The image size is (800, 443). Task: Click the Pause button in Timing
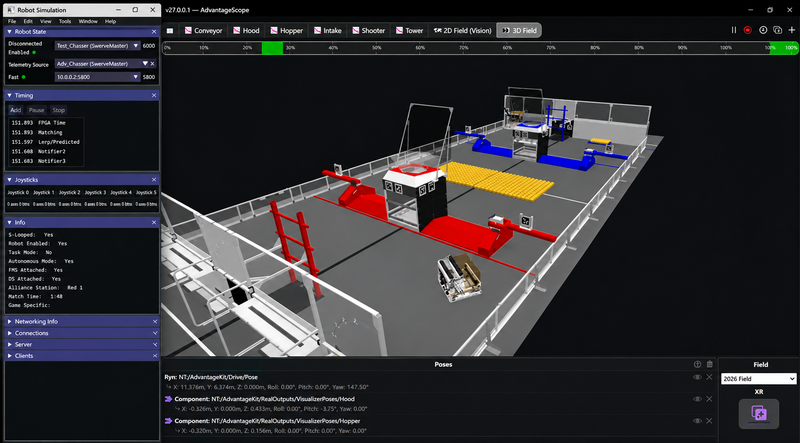pyautogui.click(x=36, y=110)
